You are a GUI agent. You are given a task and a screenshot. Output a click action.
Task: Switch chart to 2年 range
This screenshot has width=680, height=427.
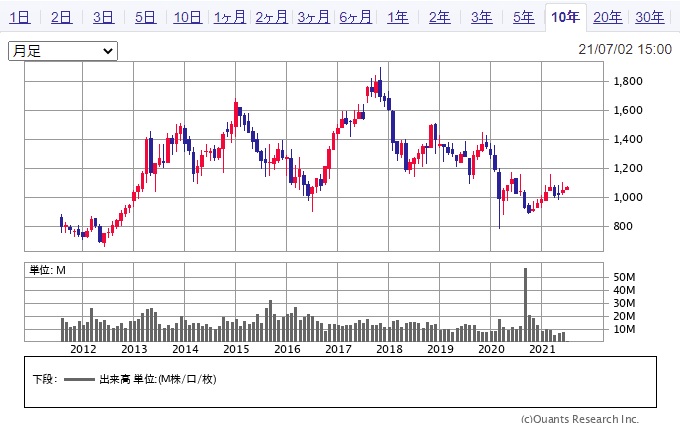click(x=440, y=17)
